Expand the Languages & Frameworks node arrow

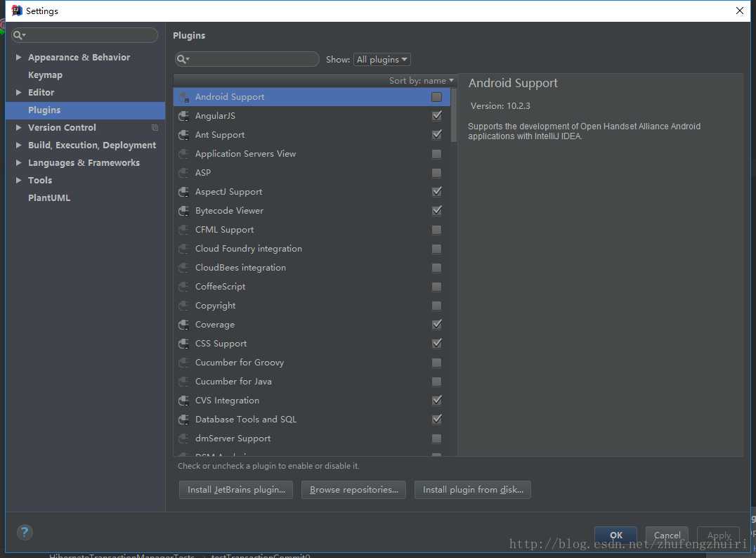pos(18,163)
